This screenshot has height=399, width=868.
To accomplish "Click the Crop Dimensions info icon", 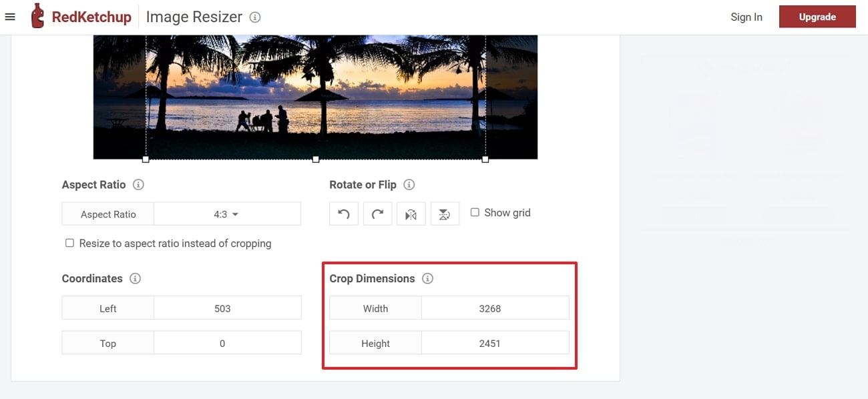I will pyautogui.click(x=427, y=279).
